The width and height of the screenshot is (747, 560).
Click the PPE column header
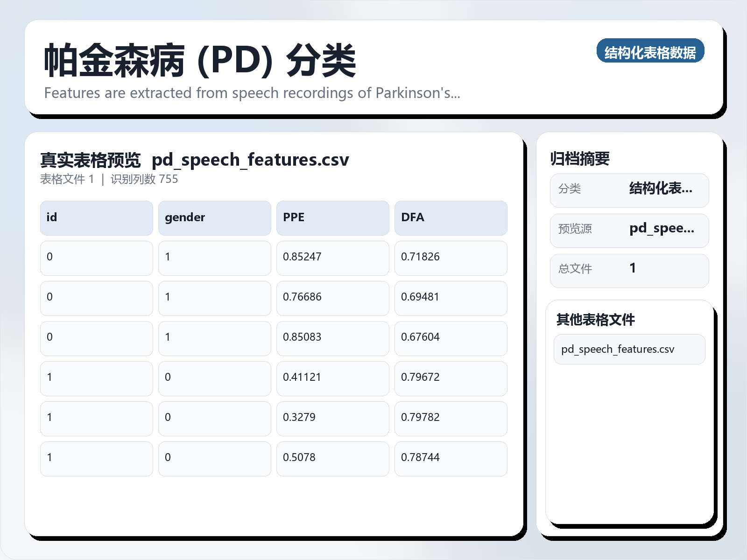point(332,217)
